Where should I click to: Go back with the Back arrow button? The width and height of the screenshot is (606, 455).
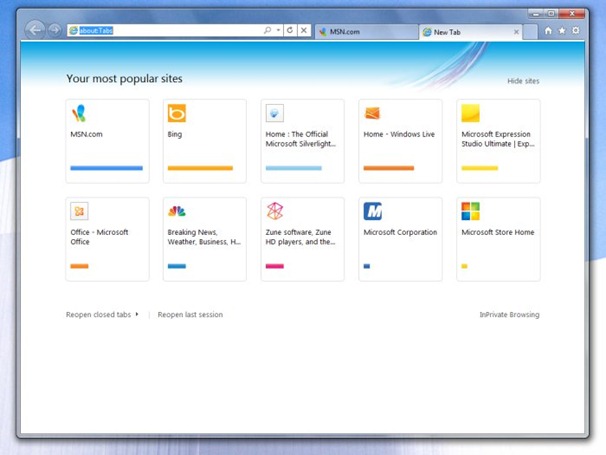pos(35,30)
